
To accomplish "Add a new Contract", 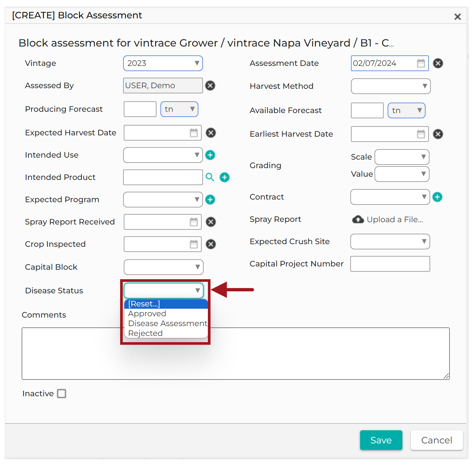I will [x=437, y=197].
